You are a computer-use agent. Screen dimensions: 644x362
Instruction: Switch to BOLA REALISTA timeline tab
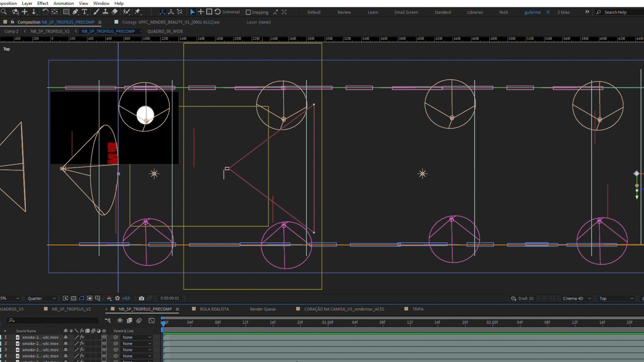click(x=214, y=309)
